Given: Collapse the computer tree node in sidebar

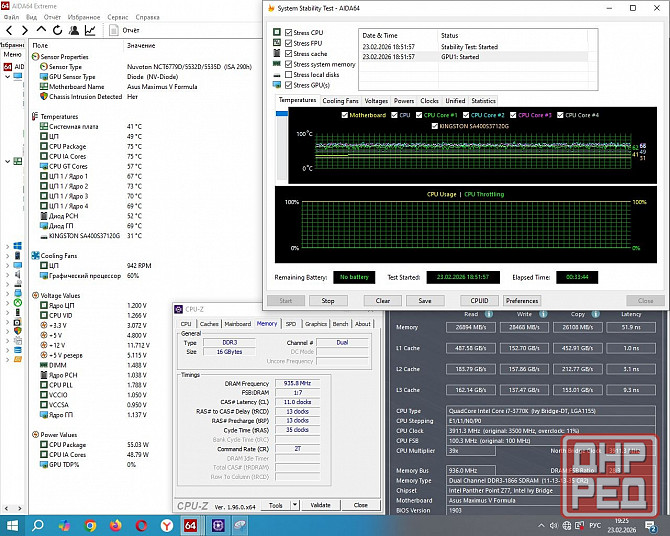Looking at the screenshot, I should point(8,77).
